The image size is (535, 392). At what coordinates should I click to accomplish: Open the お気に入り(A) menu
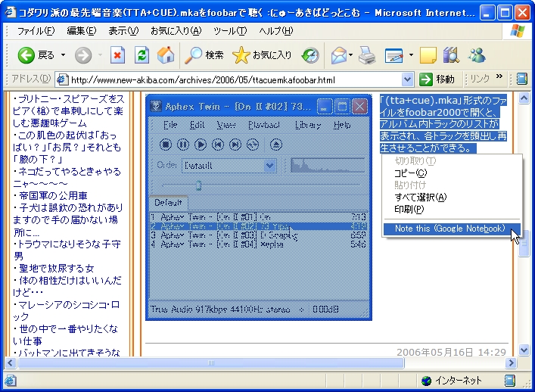pyautogui.click(x=176, y=31)
